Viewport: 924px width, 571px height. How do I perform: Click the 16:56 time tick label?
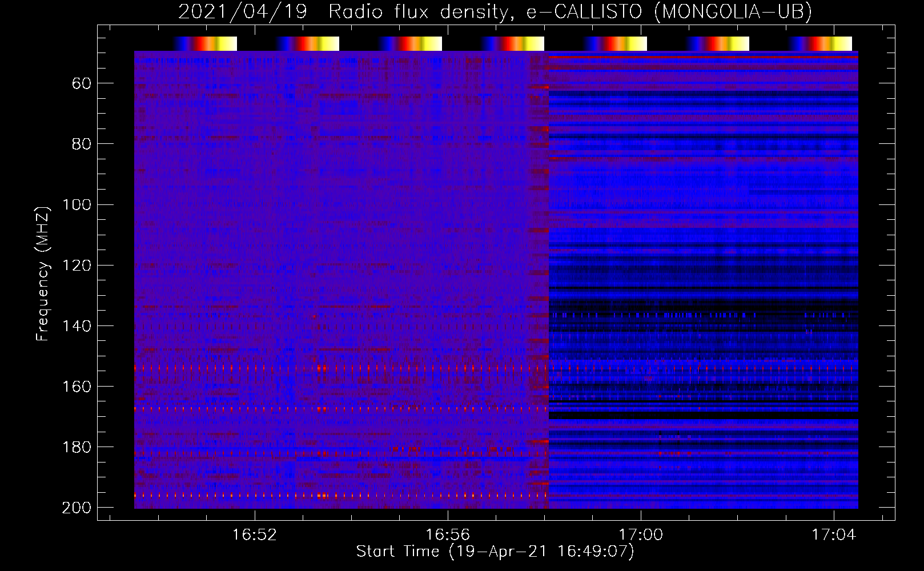tap(448, 534)
